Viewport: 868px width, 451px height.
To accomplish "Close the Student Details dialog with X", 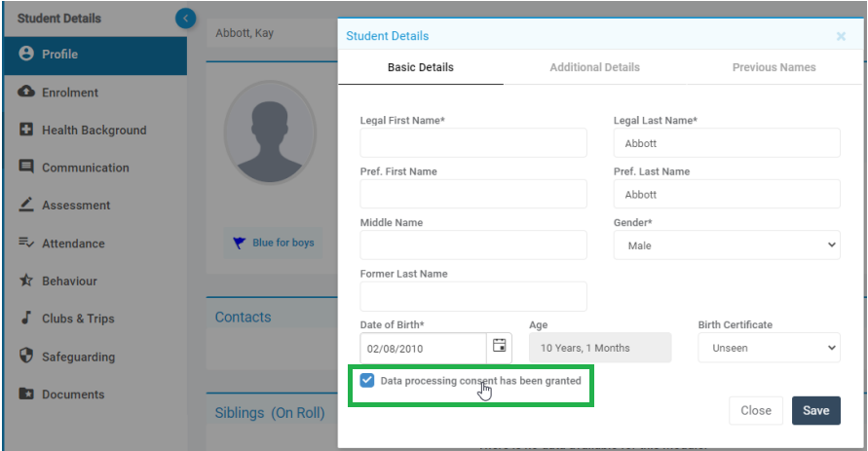I will (x=841, y=36).
